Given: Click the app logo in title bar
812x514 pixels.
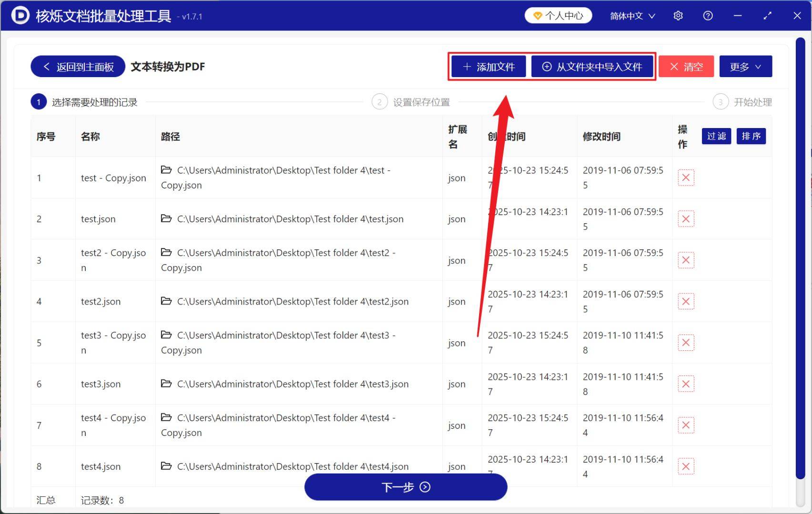Looking at the screenshot, I should pos(20,16).
